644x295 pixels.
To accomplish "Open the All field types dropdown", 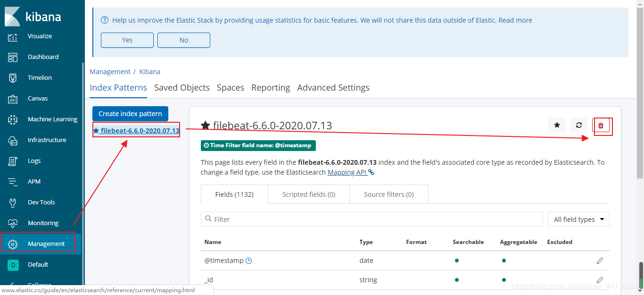I will click(578, 219).
